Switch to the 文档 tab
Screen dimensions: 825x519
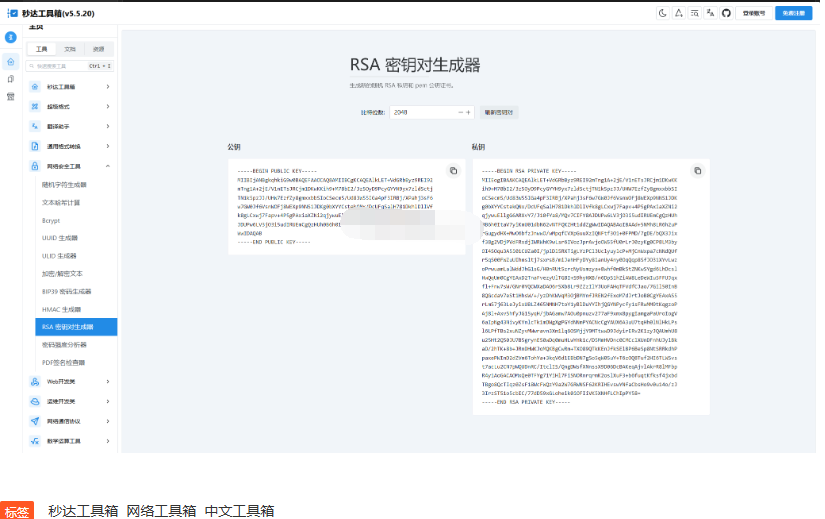(x=70, y=49)
